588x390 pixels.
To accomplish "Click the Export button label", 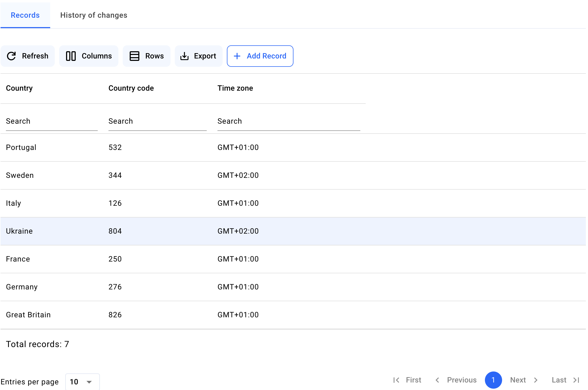I will pos(205,56).
